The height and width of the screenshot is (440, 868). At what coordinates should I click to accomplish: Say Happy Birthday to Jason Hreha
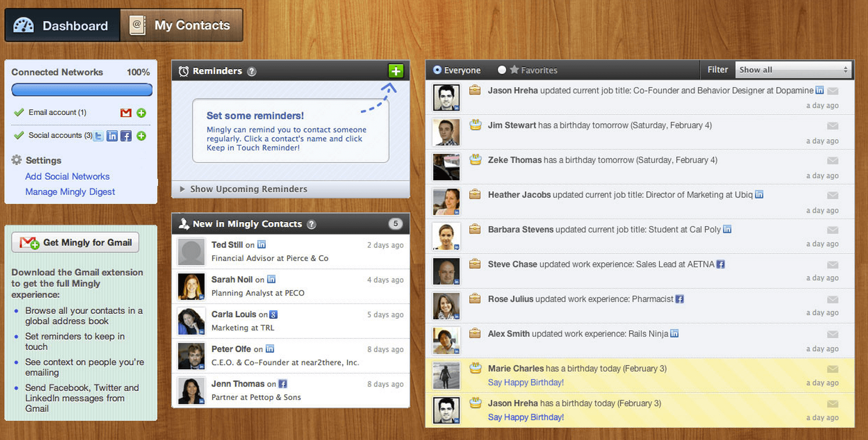click(x=526, y=417)
